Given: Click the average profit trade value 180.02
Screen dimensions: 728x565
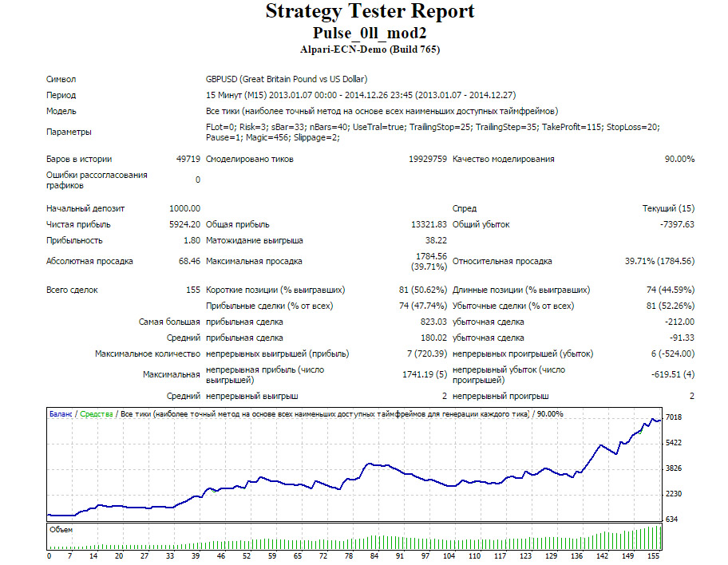Looking at the screenshot, I should pyautogui.click(x=433, y=338).
